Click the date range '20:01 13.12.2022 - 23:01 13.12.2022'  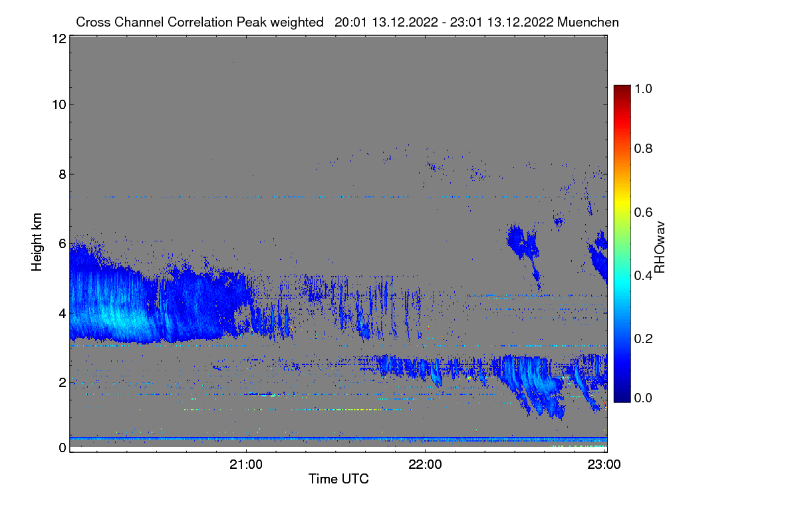click(445, 22)
